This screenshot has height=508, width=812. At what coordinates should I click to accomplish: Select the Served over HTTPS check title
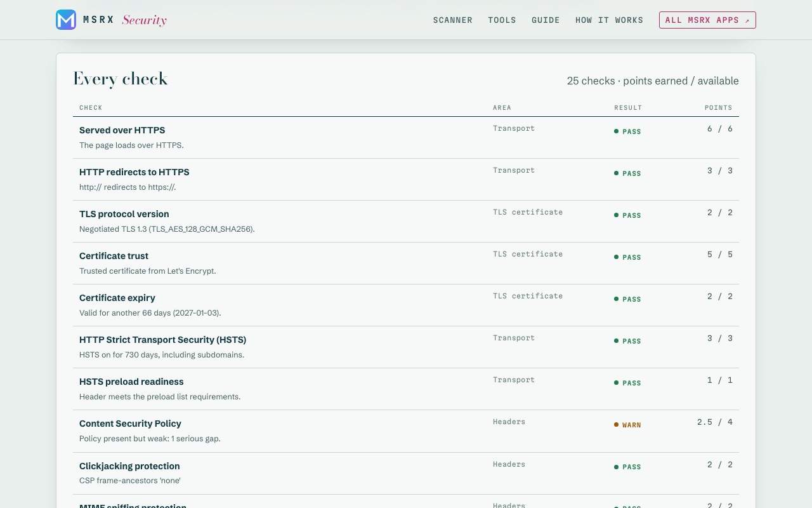click(x=122, y=130)
